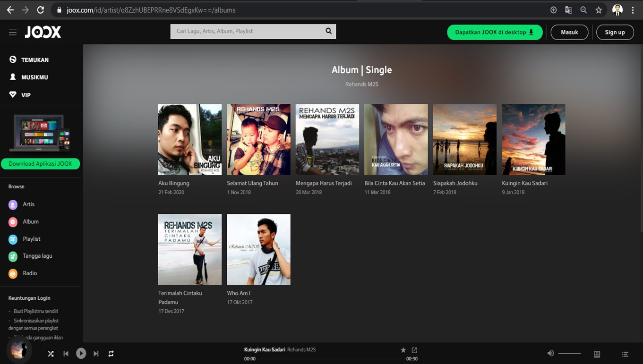Open Terimalah Cintaku Padamu album cover
The width and height of the screenshot is (643, 364).
coord(190,250)
